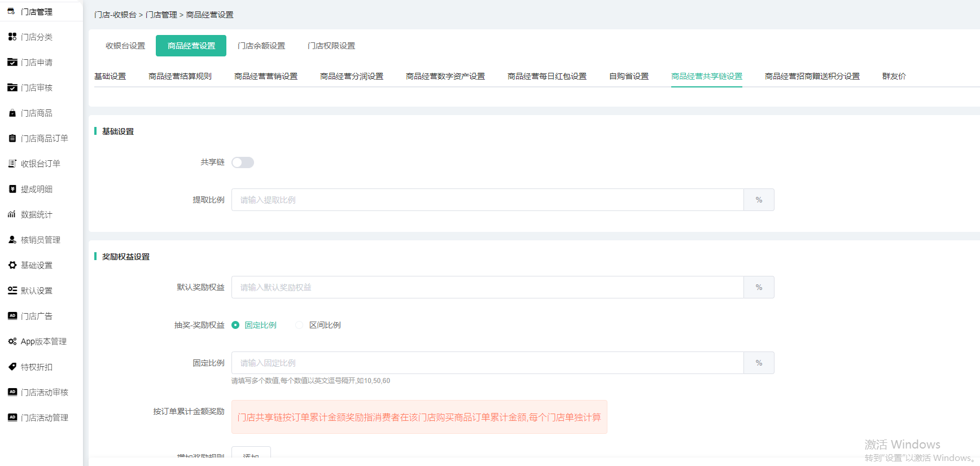Go to 商品经营分润设置 sub-tab
Image resolution: width=980 pixels, height=466 pixels.
click(352, 76)
